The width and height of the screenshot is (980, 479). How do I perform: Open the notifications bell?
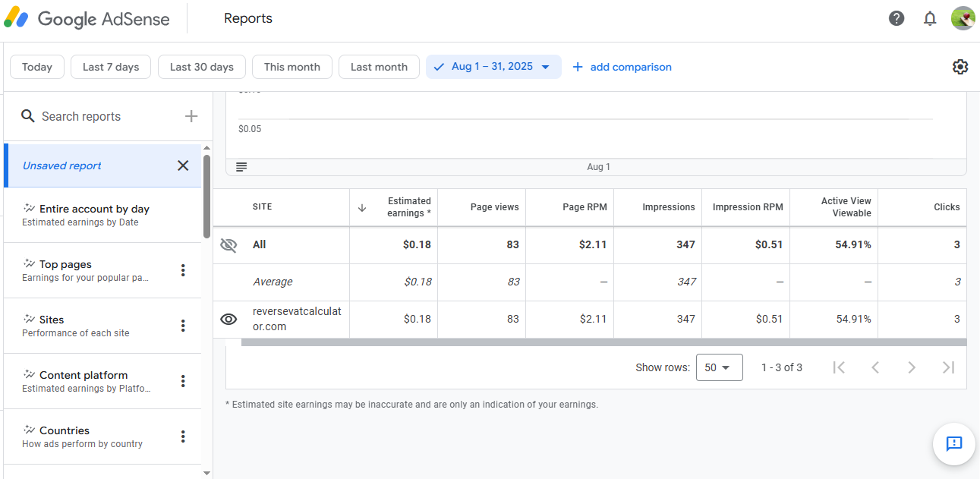click(930, 18)
